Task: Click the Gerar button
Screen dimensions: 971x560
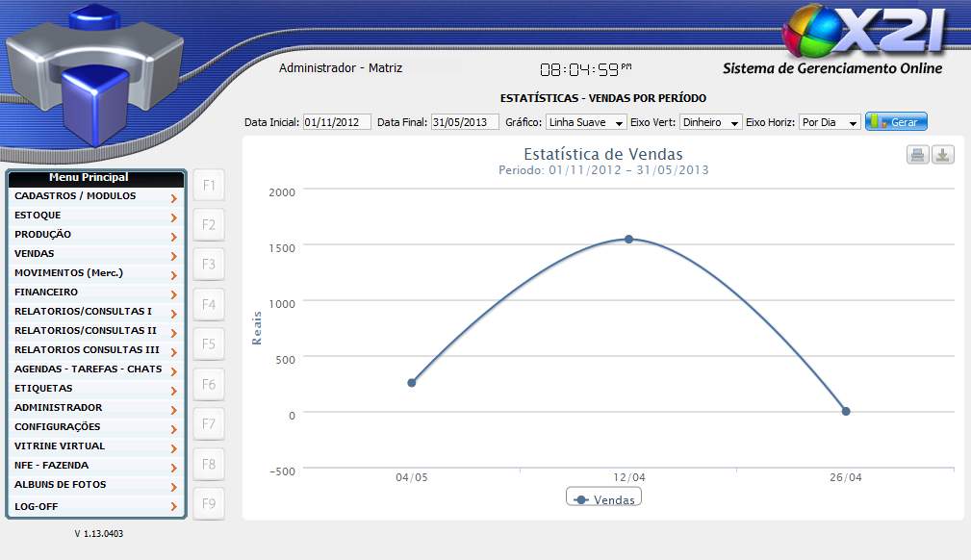Action: (x=896, y=122)
